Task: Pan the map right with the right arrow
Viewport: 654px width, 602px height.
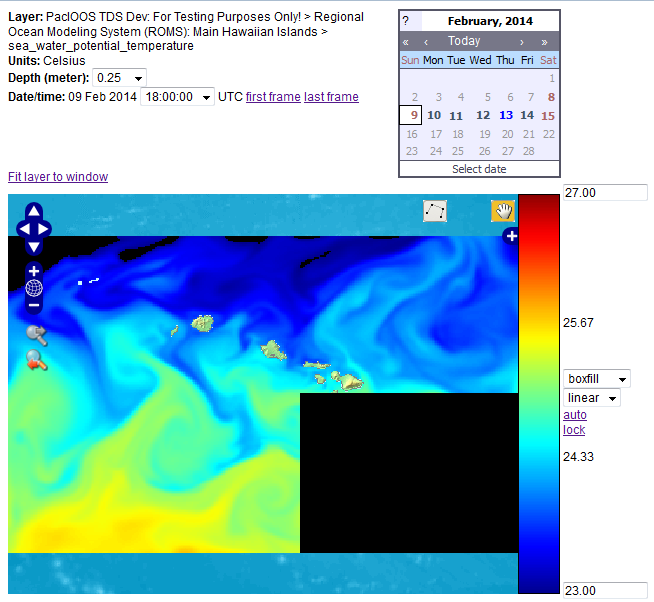Action: click(x=45, y=228)
